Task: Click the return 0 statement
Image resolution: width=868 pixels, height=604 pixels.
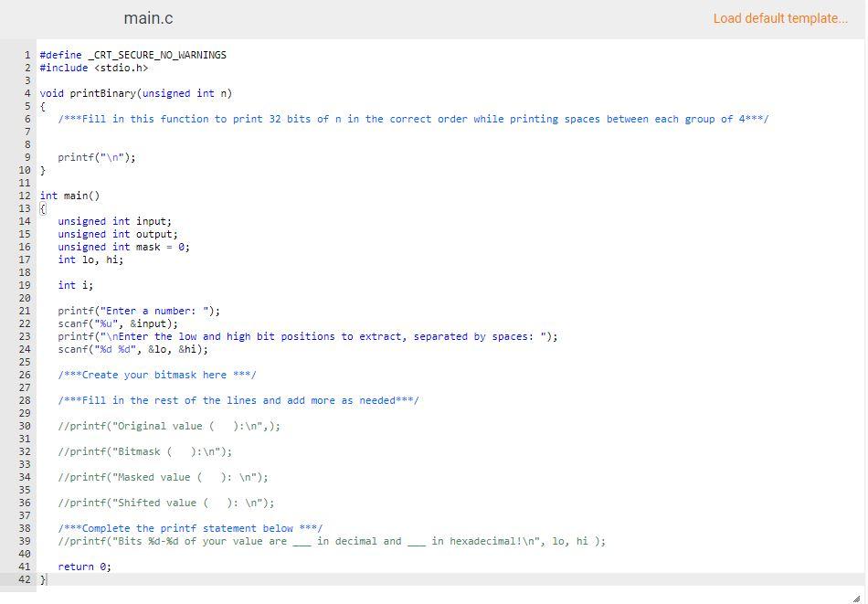Action: click(84, 567)
